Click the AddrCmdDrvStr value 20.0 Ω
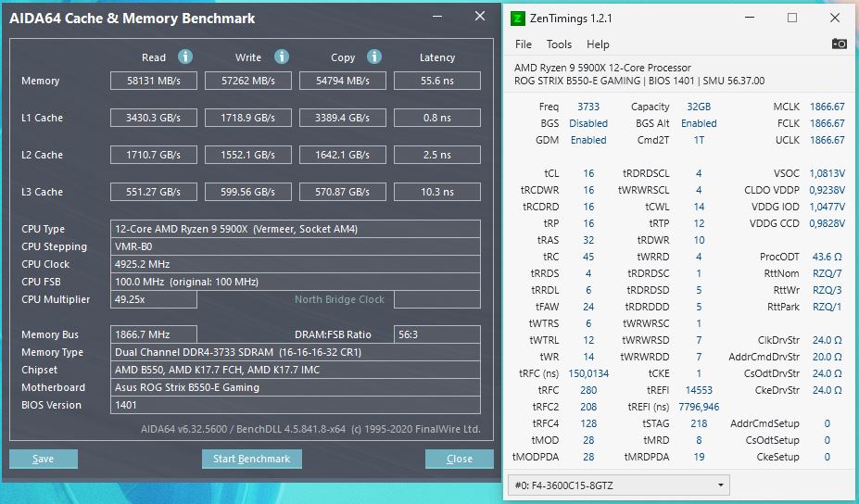Image resolution: width=859 pixels, height=504 pixels. click(827, 357)
